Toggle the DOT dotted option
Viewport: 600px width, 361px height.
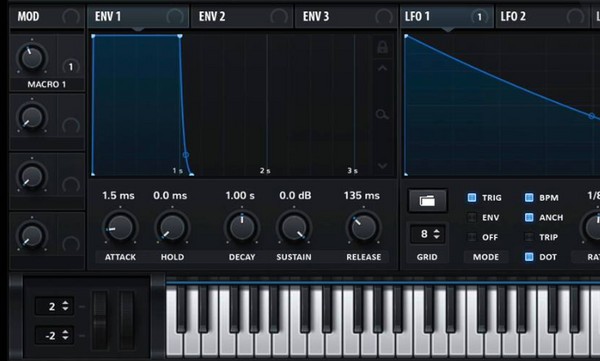529,257
